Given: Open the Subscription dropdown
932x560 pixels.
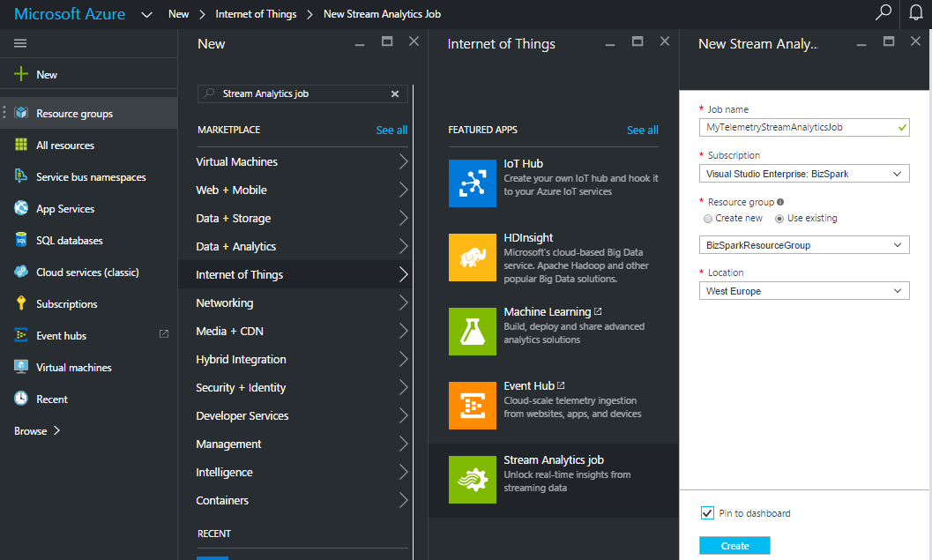Looking at the screenshot, I should pyautogui.click(x=803, y=174).
